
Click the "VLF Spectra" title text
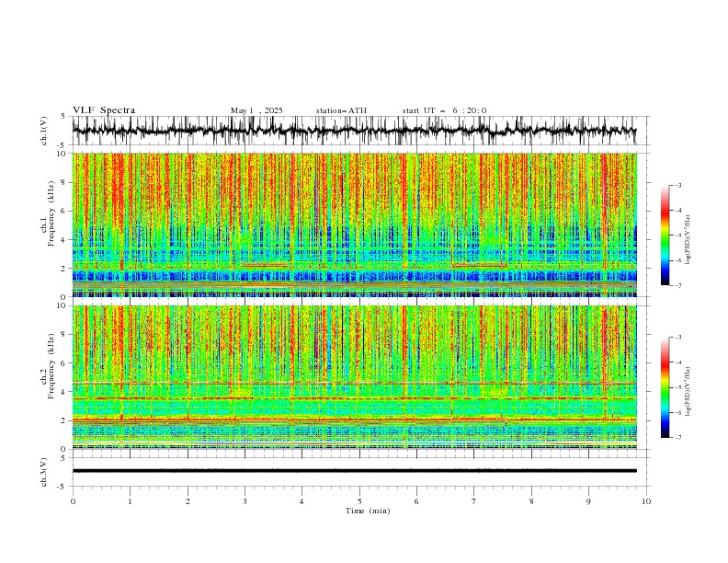click(x=104, y=110)
